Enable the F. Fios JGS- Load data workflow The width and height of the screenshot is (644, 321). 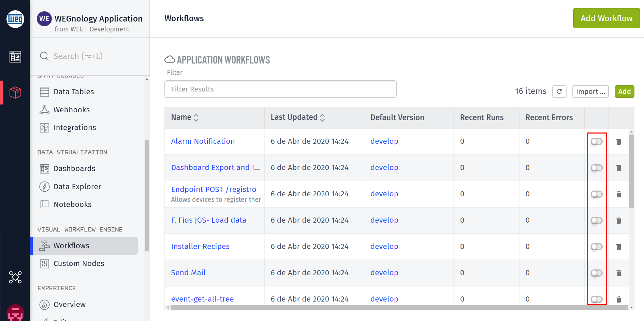(597, 221)
